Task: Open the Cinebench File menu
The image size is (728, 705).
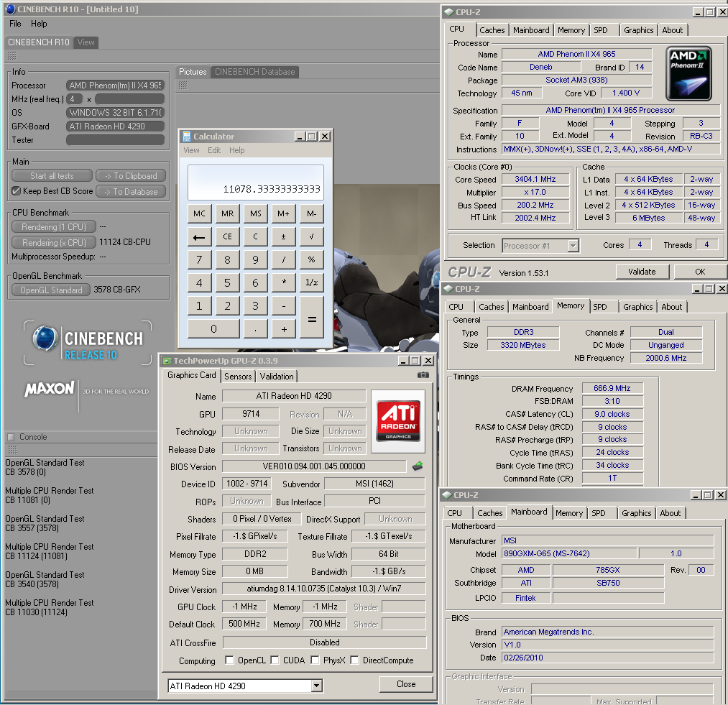Action: click(15, 24)
